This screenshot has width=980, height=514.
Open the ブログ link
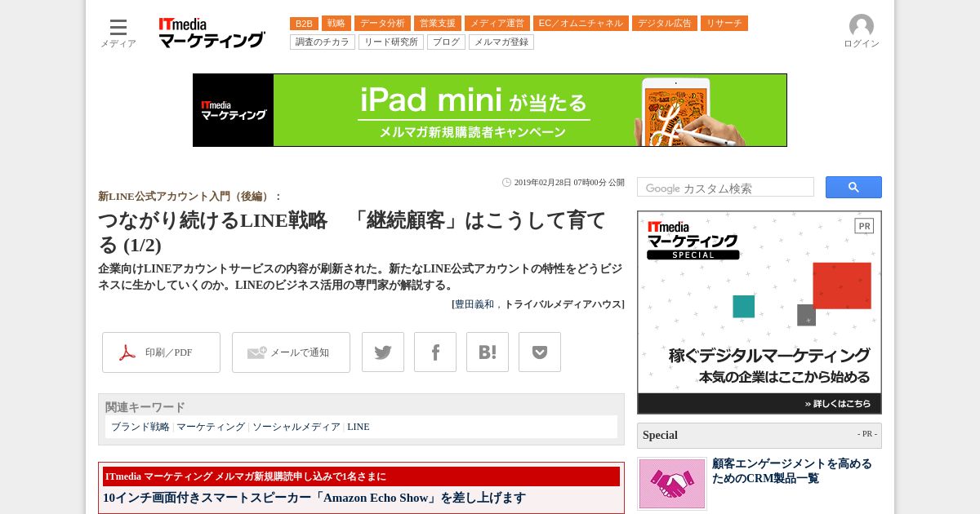click(x=446, y=42)
